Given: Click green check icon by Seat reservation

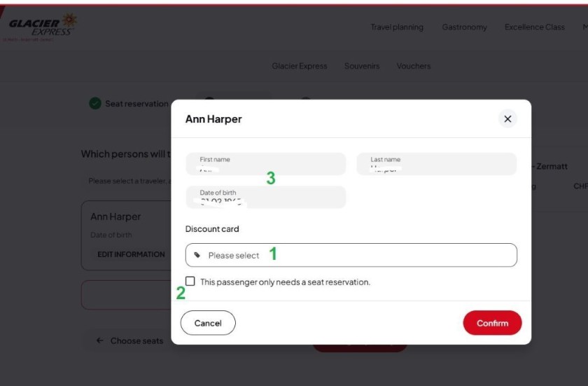Looking at the screenshot, I should coord(95,103).
